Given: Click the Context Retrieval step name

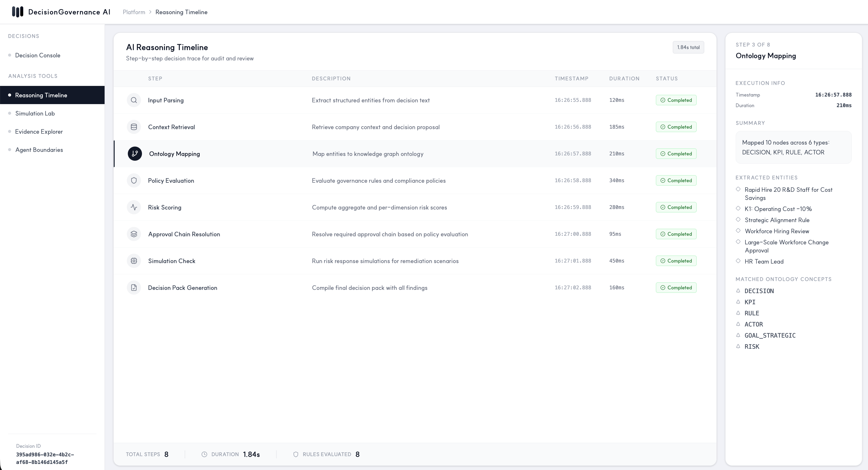Looking at the screenshot, I should coord(172,127).
